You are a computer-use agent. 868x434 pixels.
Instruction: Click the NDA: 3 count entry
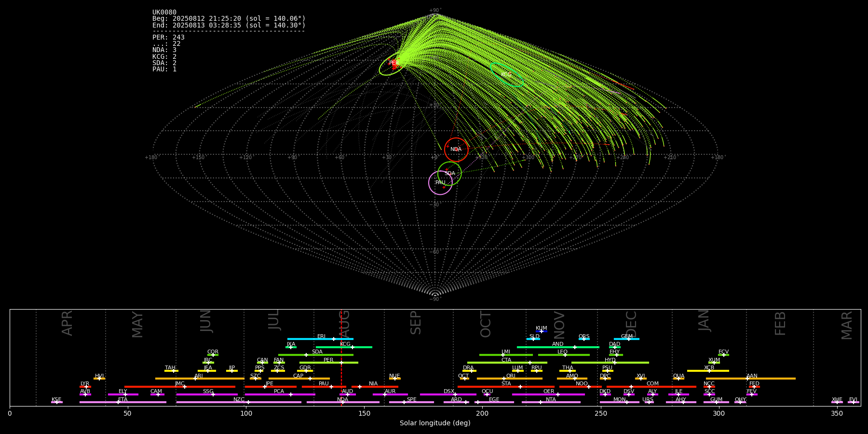point(164,50)
